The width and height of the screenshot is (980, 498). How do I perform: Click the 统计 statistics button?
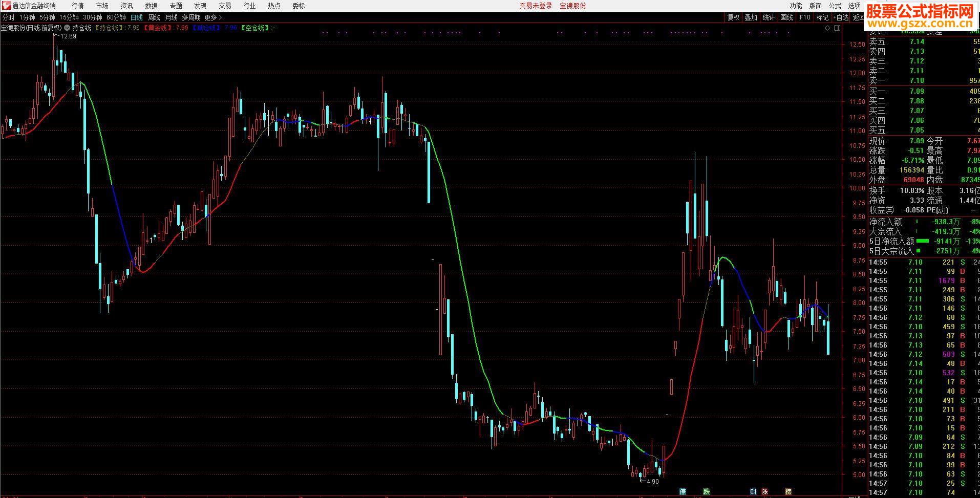point(769,17)
